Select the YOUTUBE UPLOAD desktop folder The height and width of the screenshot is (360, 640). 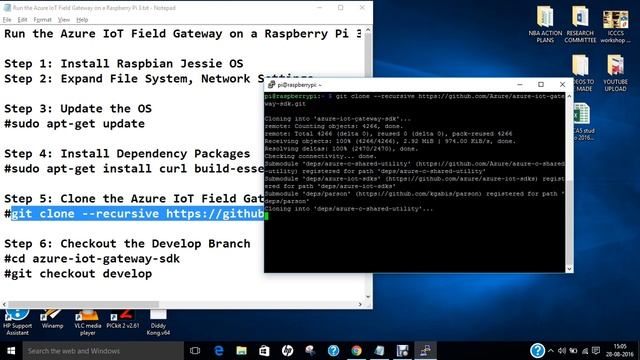[x=616, y=73]
